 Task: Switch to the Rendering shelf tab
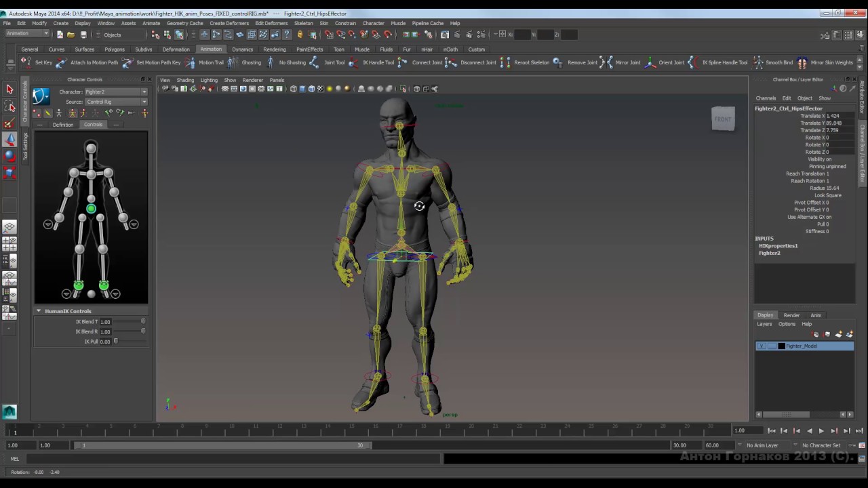tap(274, 49)
